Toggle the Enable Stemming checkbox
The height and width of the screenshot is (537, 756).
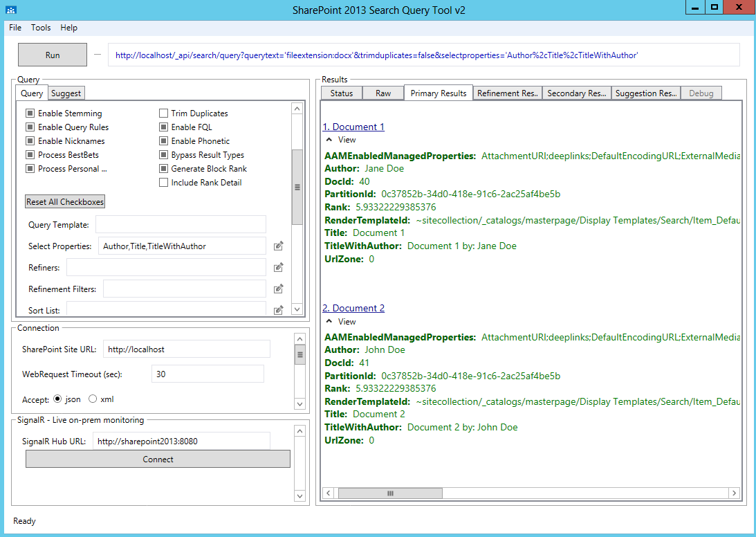click(30, 113)
